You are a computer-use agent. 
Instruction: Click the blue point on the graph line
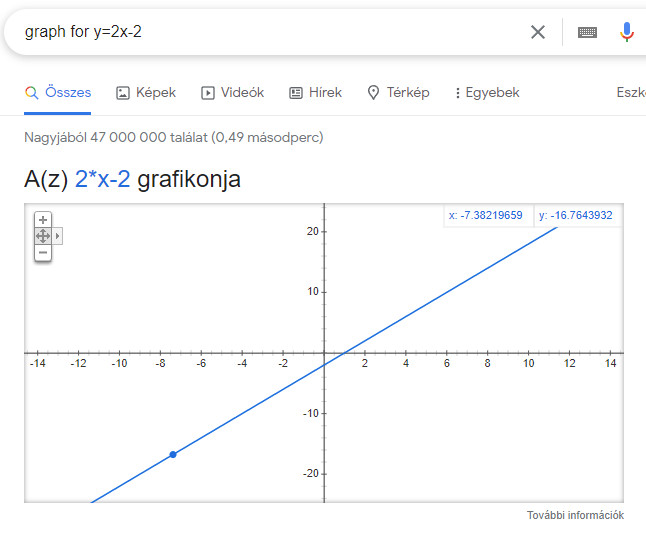point(173,455)
